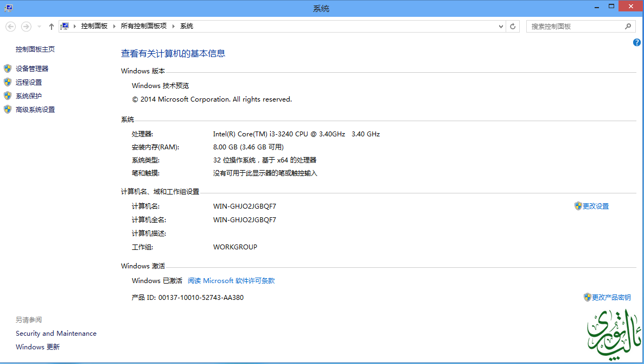
Task: Expand the arrow after 控制面板 breadcrumb
Action: pos(114,26)
